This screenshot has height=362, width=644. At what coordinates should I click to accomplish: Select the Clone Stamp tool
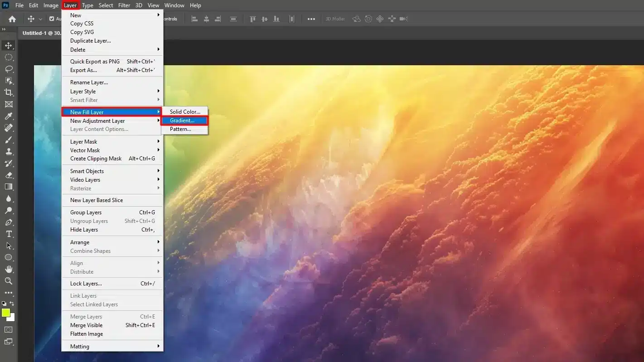[9, 151]
